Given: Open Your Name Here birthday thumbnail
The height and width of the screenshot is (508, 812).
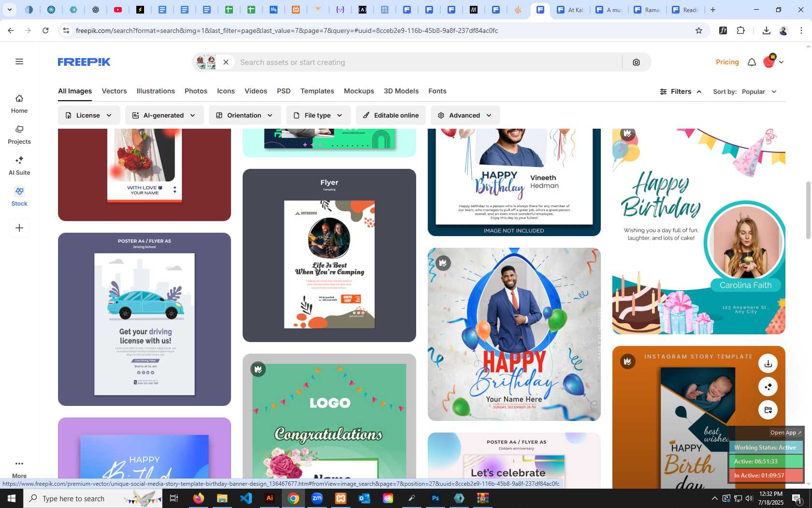Looking at the screenshot, I should (514, 334).
